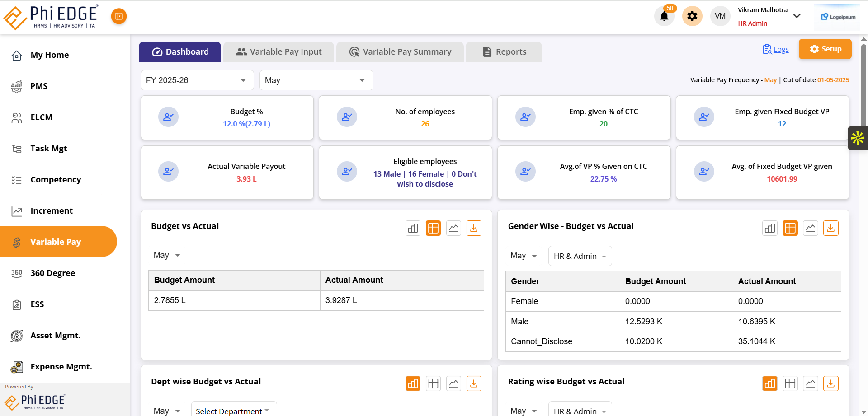Click the Setup button
Image resolution: width=868 pixels, height=416 pixels.
point(825,49)
